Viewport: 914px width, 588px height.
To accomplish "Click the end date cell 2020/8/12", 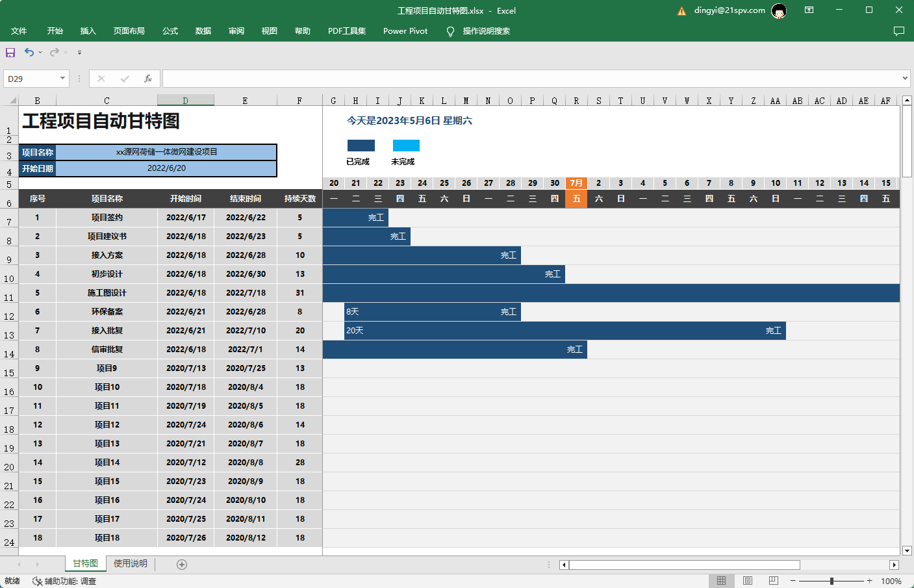I will (246, 538).
